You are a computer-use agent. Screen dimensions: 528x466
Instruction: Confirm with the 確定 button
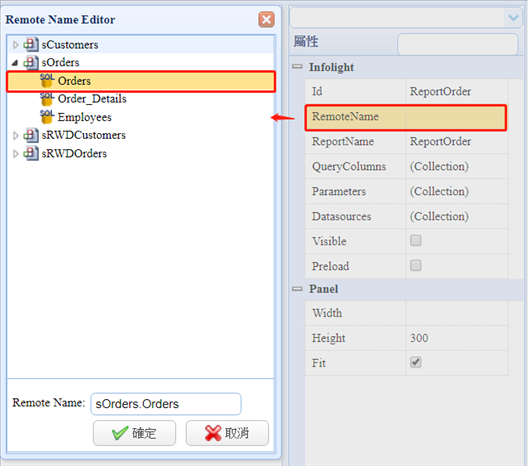coord(134,433)
